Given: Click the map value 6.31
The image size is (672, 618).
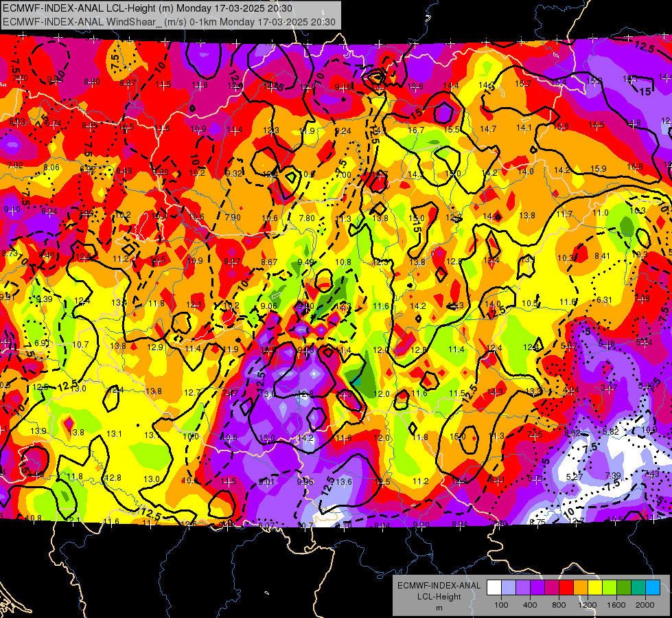Looking at the screenshot, I should 604,300.
